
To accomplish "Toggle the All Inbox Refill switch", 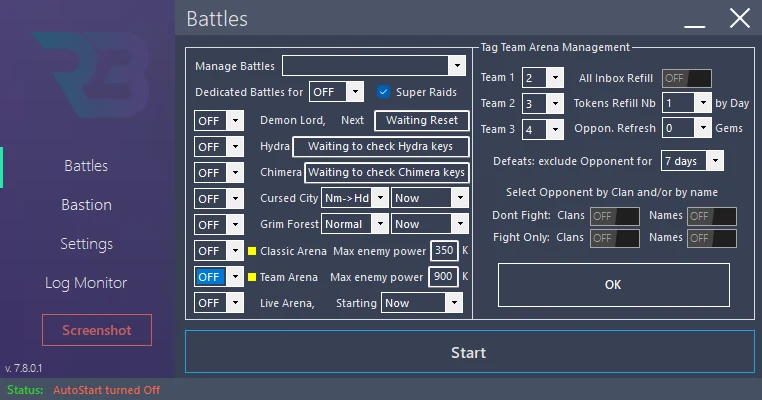I will (x=687, y=78).
